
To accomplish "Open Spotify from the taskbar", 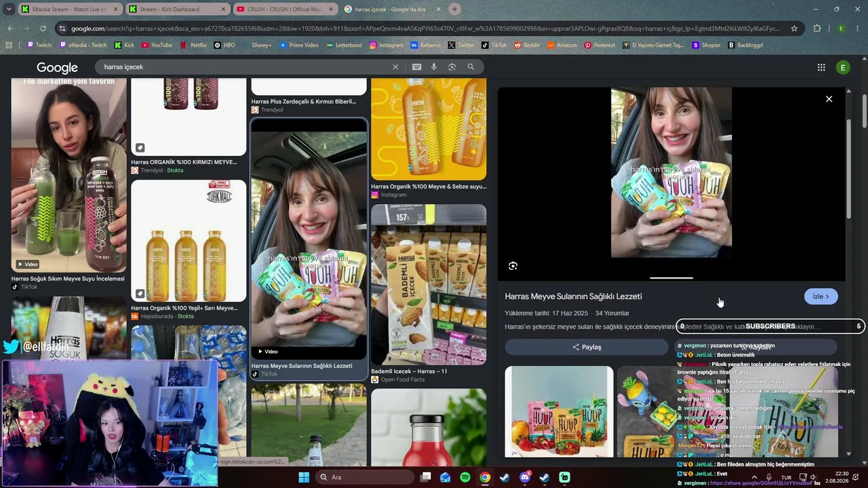I will (x=465, y=477).
